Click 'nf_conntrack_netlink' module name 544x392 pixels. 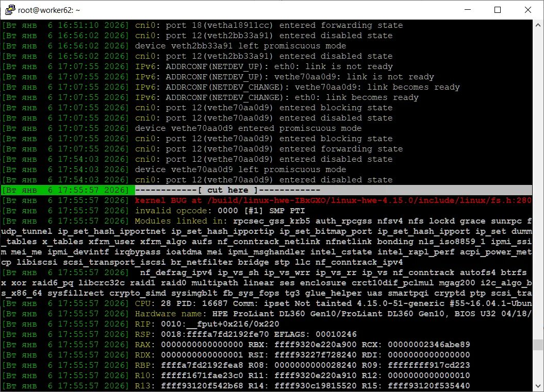(269, 242)
